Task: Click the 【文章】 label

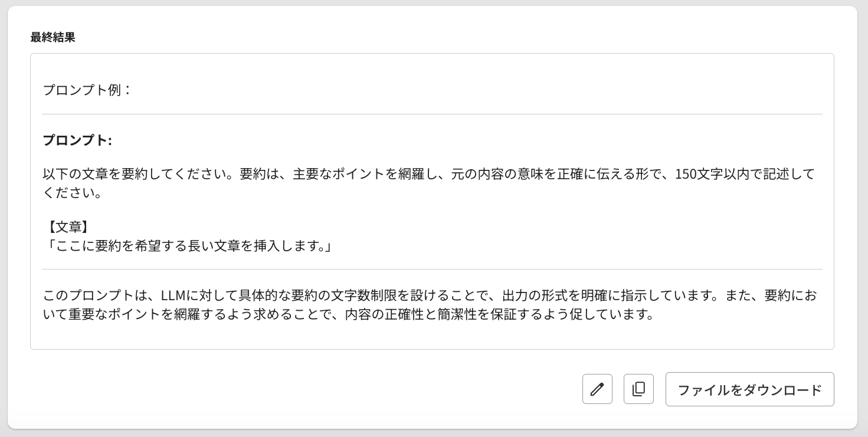Action: [67, 226]
